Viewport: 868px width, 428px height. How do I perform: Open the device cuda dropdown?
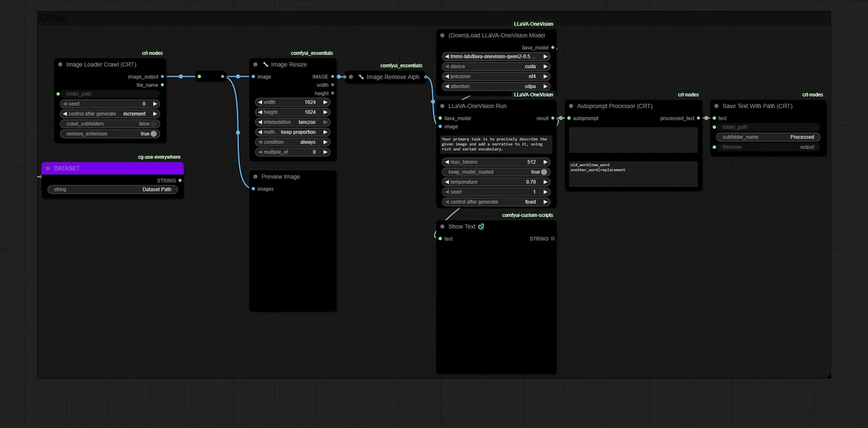pos(496,67)
